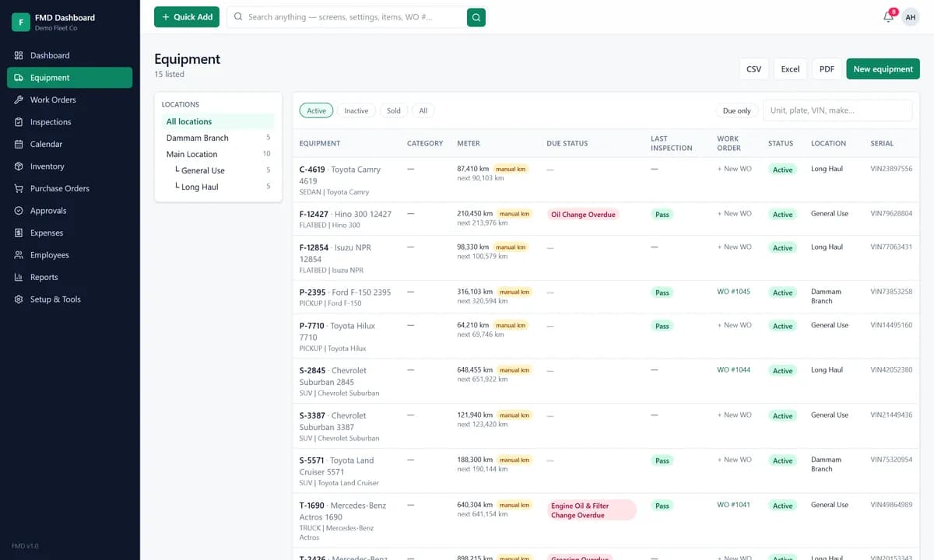
Task: Click the New equipment button
Action: pyautogui.click(x=883, y=69)
